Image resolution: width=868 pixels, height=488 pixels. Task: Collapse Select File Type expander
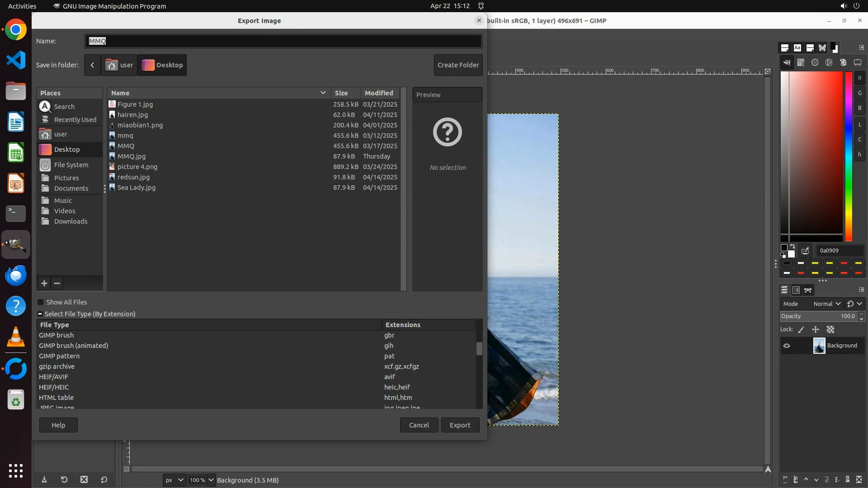pyautogui.click(x=40, y=314)
